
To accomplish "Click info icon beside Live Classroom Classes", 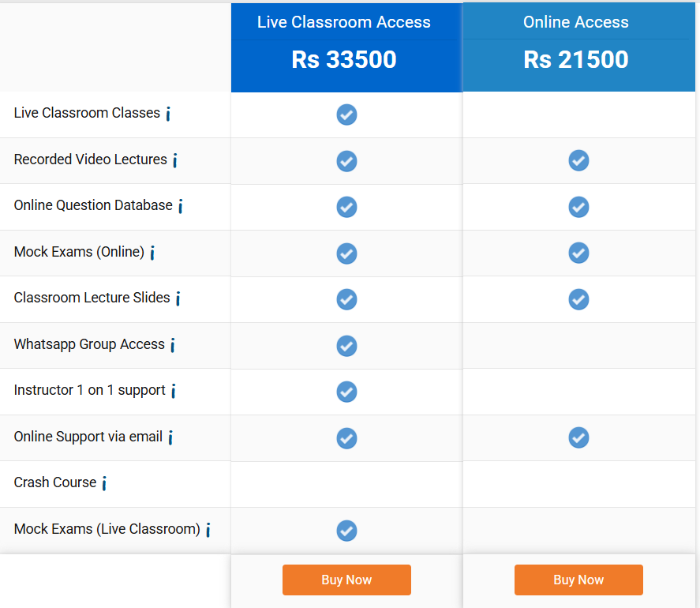I will point(168,114).
